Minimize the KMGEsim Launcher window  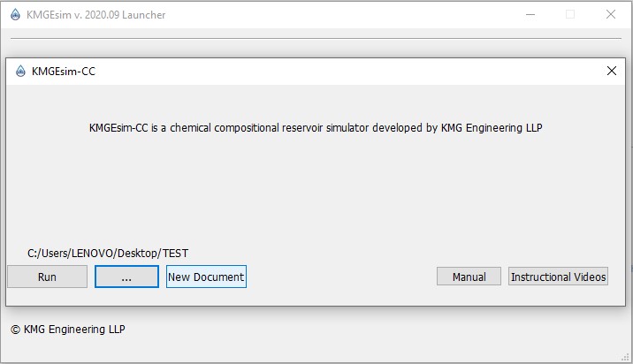[x=530, y=14]
